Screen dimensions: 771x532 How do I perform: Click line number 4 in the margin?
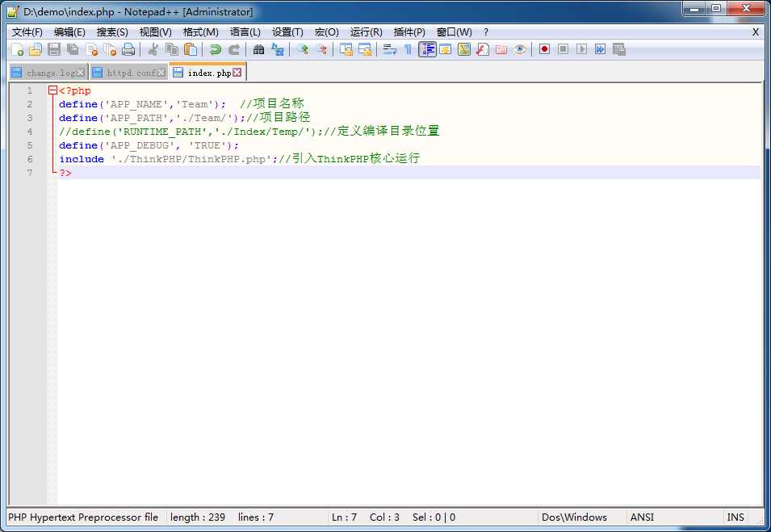click(30, 132)
